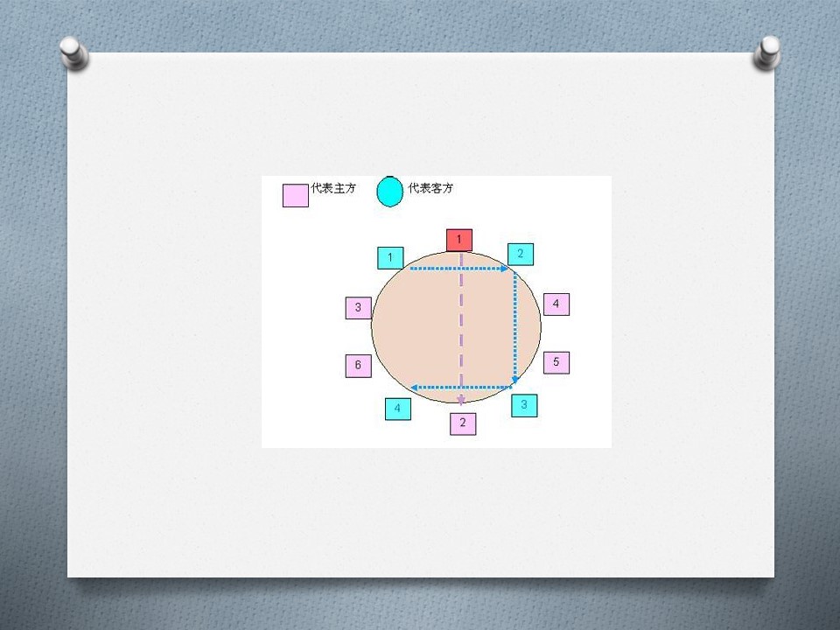Select the cyan guest seat numbered 3
Screen dimensions: 840x630
click(x=524, y=405)
